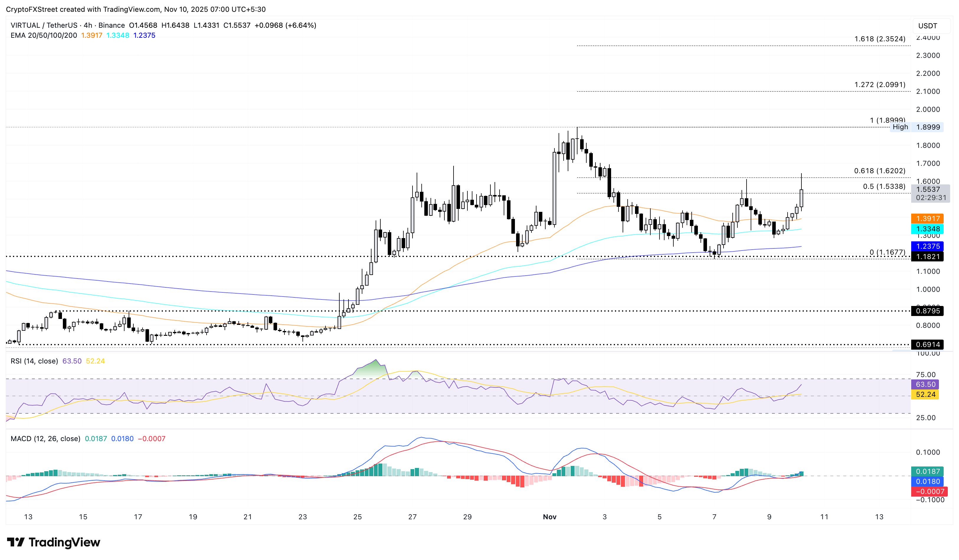The image size is (959, 560).
Task: Click the High marker label on the chart
Action: pos(900,127)
